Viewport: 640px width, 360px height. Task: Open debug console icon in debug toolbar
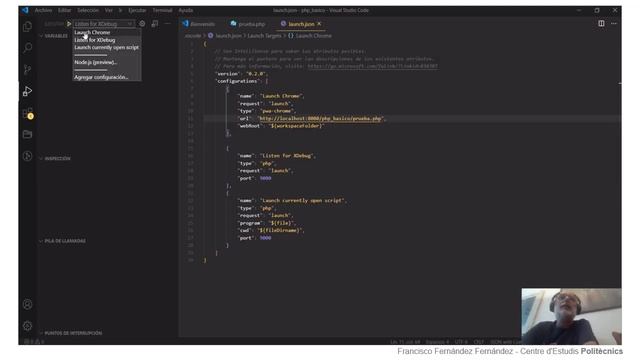[x=155, y=24]
